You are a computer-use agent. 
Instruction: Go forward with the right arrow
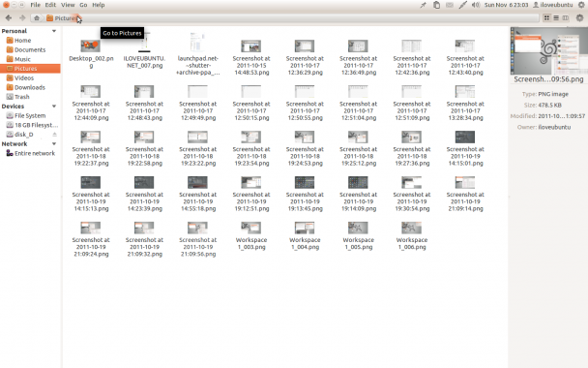pyautogui.click(x=22, y=18)
